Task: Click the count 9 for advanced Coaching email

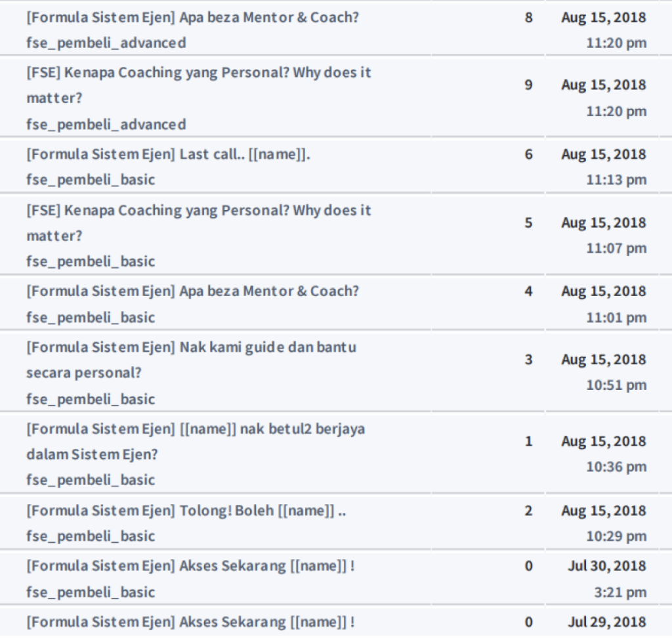Action: tap(529, 85)
